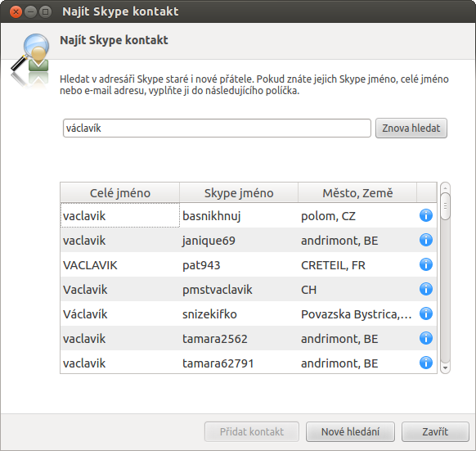Select the VACLAVIK row from CRETEIL, FR

[249, 264]
